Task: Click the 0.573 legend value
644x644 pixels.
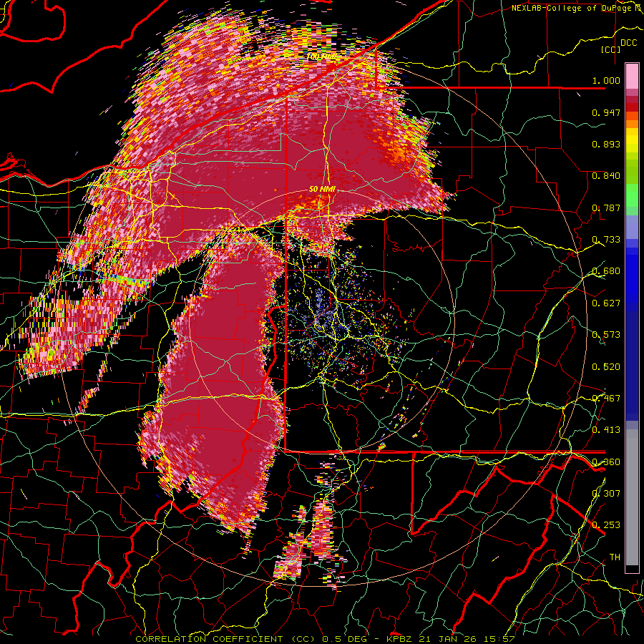Action: (606, 334)
